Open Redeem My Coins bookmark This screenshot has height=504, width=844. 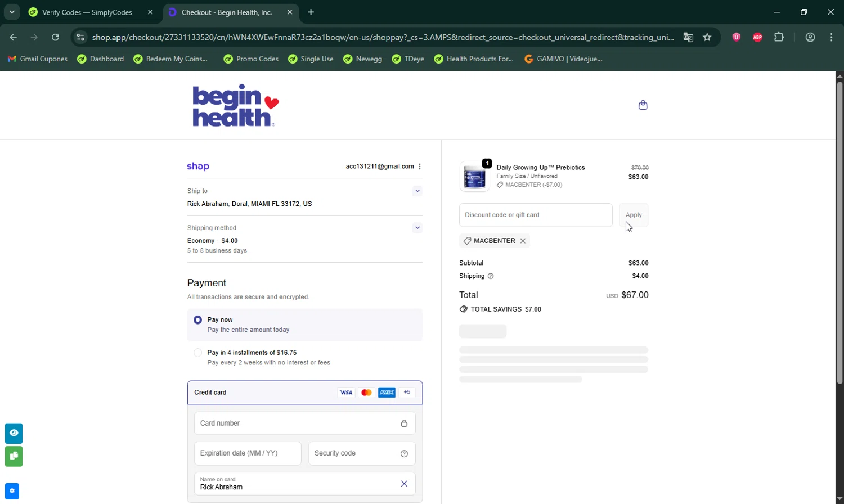(x=170, y=58)
